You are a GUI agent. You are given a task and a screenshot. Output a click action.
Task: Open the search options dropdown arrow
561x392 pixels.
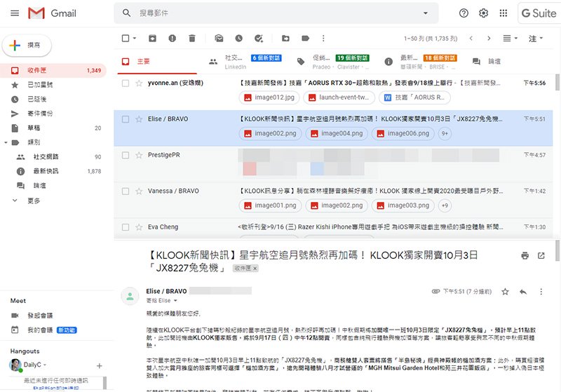coord(426,13)
